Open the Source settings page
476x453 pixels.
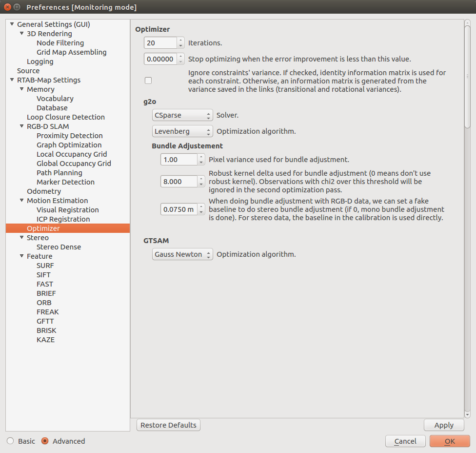28,71
